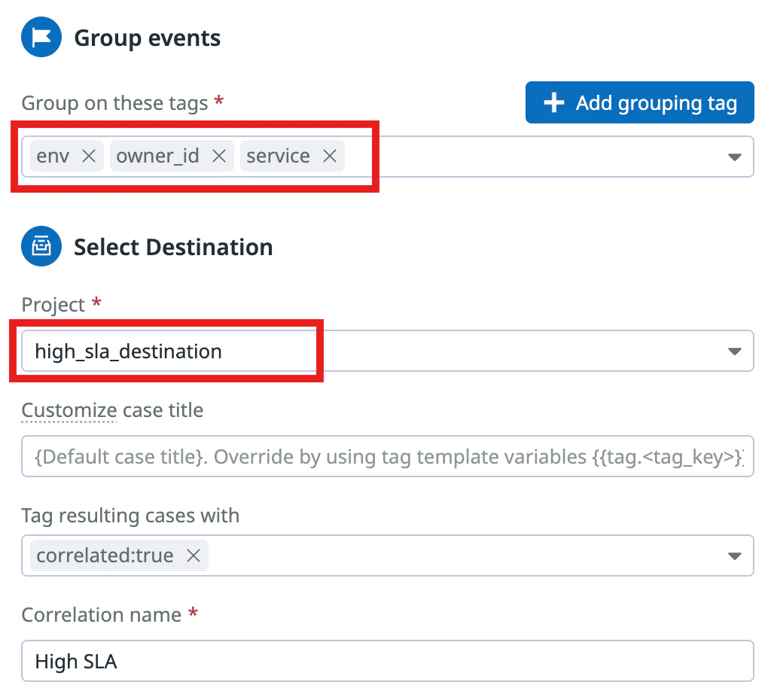Click the Select Destination inbox icon
The width and height of the screenshot is (774, 700).
(41, 246)
